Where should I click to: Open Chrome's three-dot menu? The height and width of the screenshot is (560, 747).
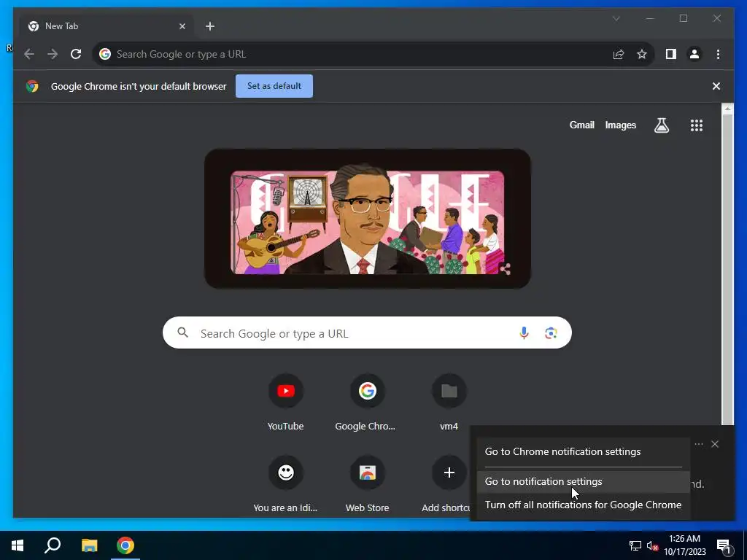(718, 54)
